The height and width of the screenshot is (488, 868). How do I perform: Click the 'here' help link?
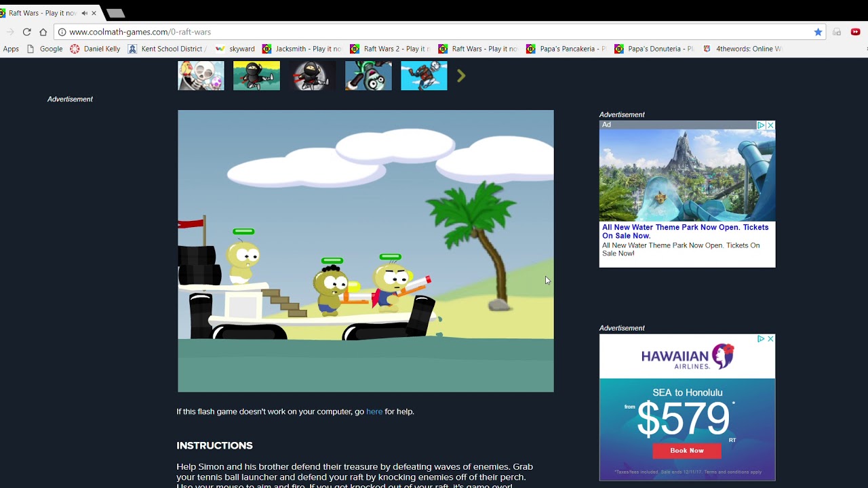tap(374, 411)
